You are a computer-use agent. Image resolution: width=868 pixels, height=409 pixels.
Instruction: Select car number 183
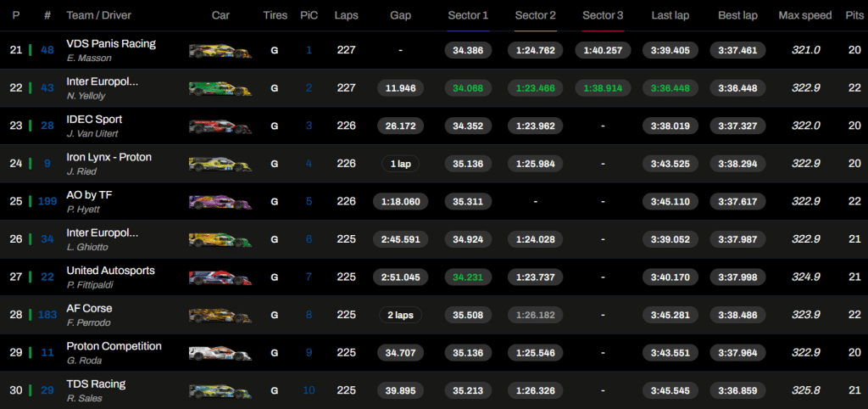click(x=47, y=315)
